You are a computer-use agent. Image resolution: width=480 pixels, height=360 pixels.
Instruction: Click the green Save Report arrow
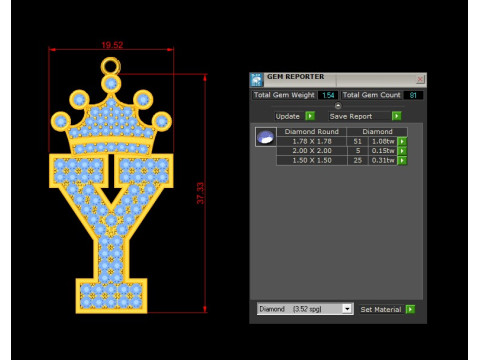tap(396, 116)
